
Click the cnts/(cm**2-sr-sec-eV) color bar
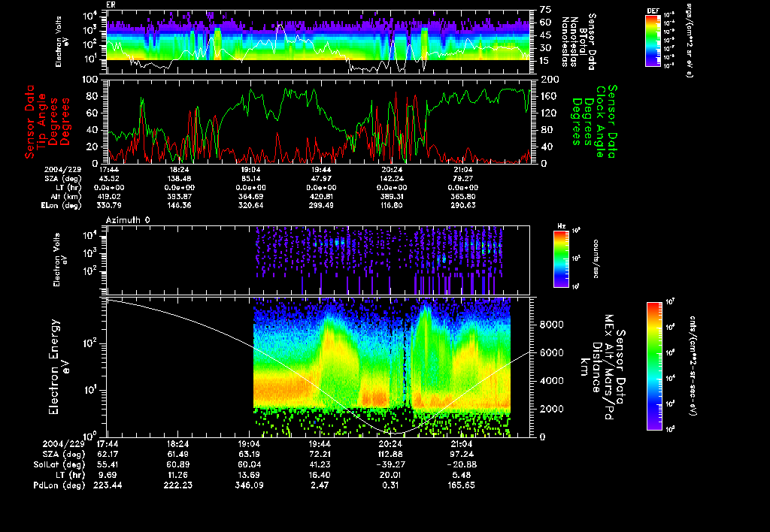[x=654, y=366]
